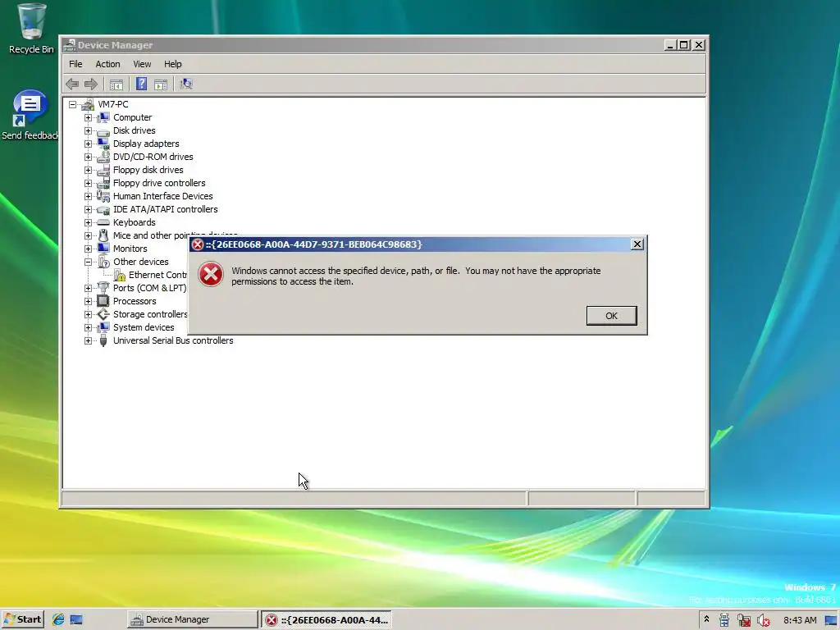Image resolution: width=840 pixels, height=630 pixels.
Task: Select the VM7-PC root label
Action: coord(113,104)
